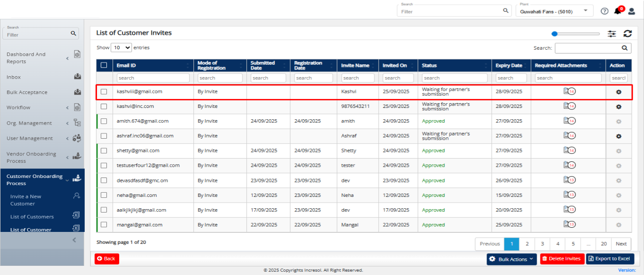This screenshot has width=644, height=275.
Task: Open the column settings sliders icon
Action: point(612,34)
